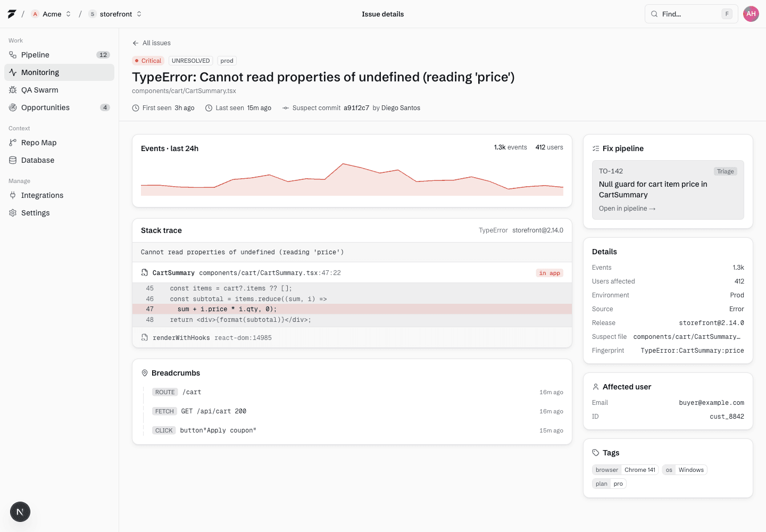Screen dimensions: 766x532
Task: Open Opportunities section
Action: click(x=59, y=107)
